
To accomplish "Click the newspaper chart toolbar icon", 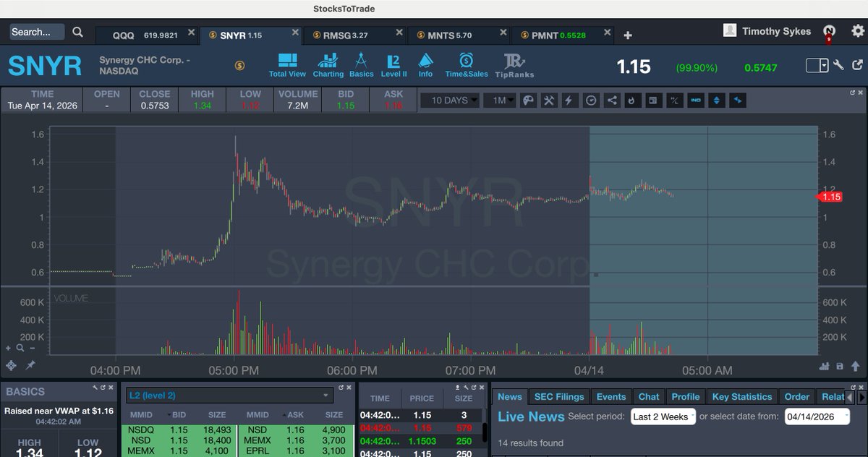I will [x=652, y=101].
